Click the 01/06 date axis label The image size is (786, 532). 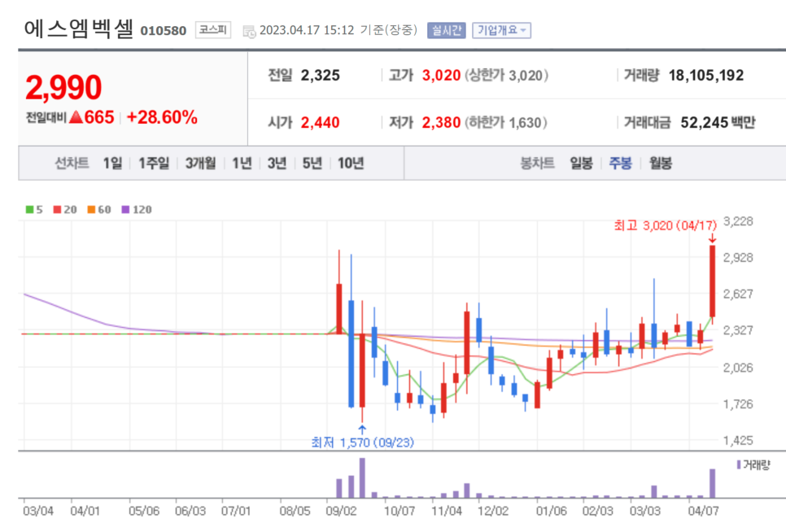click(x=552, y=511)
